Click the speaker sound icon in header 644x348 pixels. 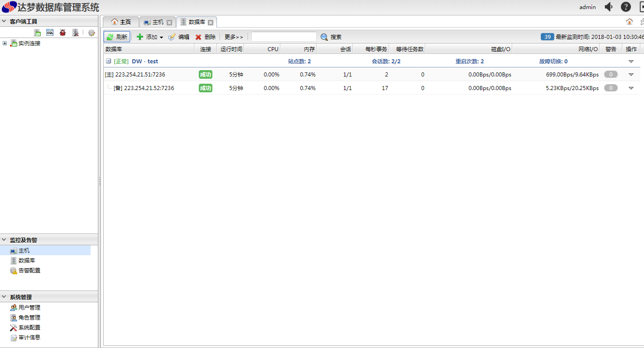tap(609, 7)
